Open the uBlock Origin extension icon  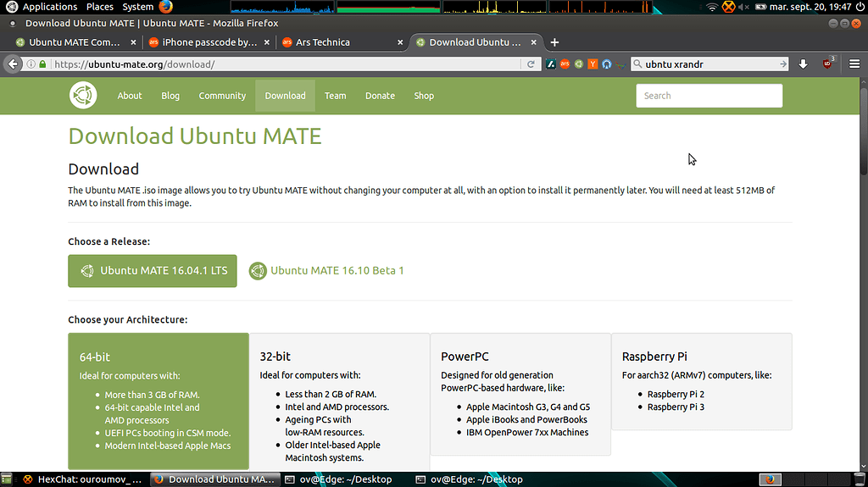click(828, 64)
